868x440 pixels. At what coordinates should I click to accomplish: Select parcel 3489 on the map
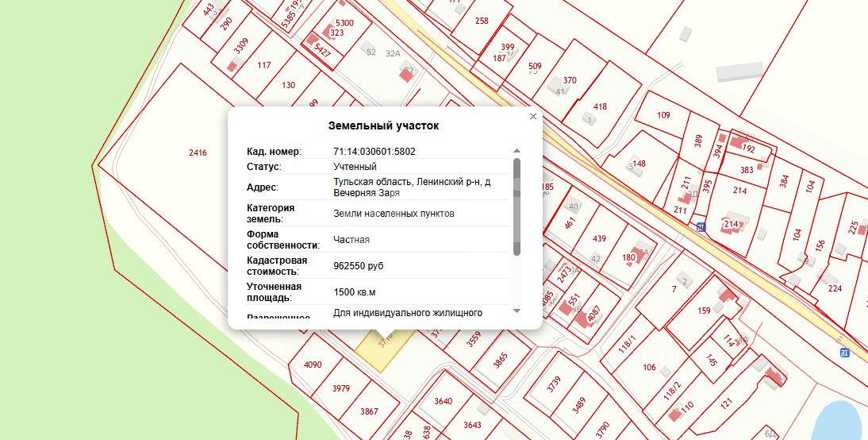(x=579, y=405)
